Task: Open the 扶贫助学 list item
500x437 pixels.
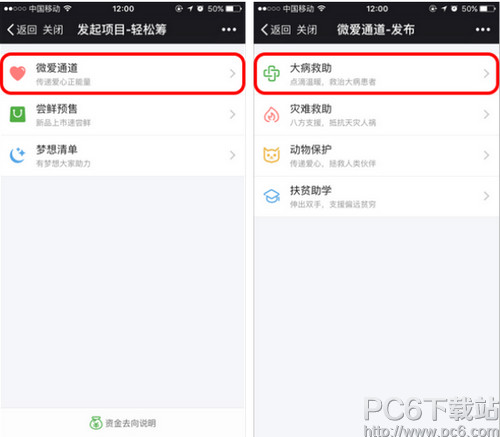Action: [x=376, y=196]
